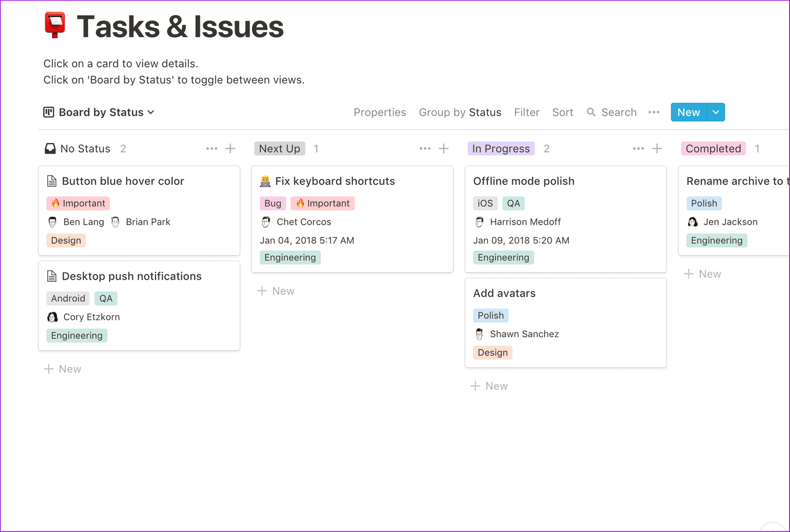Open the Properties menu
Viewport: 790px width, 532px height.
[380, 112]
